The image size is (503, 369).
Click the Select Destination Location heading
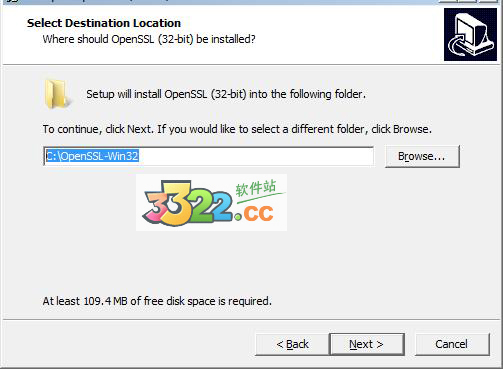(x=104, y=23)
